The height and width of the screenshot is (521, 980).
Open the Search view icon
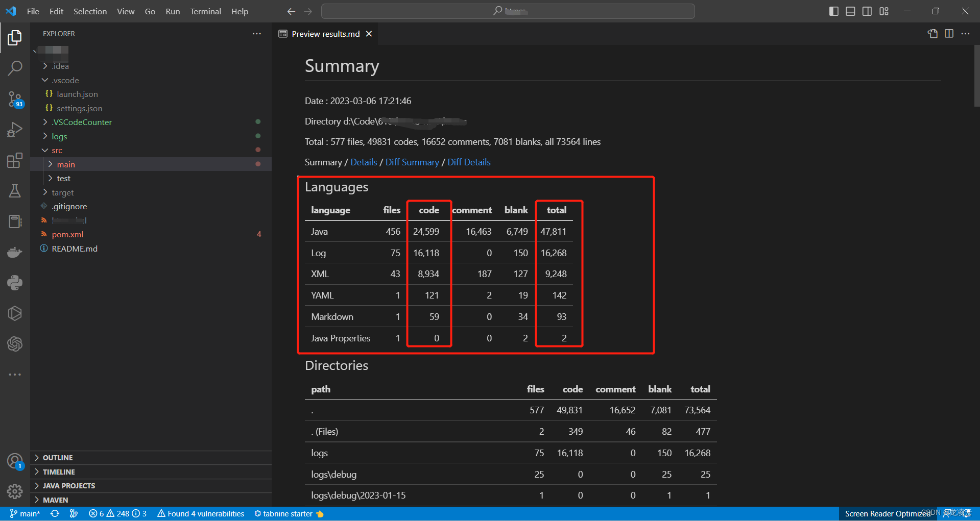15,68
